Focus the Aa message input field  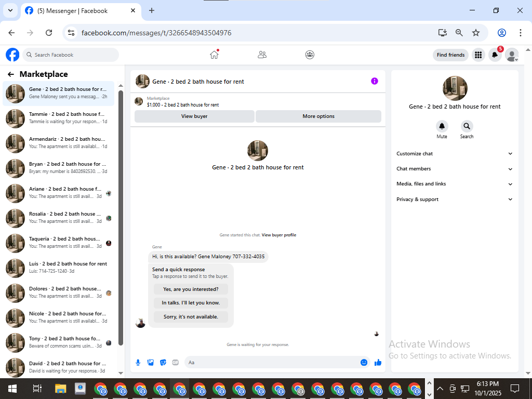pyautogui.click(x=271, y=362)
